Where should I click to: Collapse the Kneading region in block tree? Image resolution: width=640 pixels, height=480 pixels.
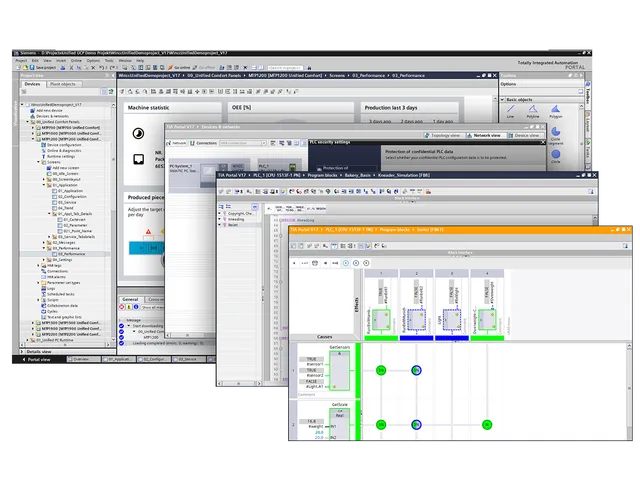[x=220, y=219]
